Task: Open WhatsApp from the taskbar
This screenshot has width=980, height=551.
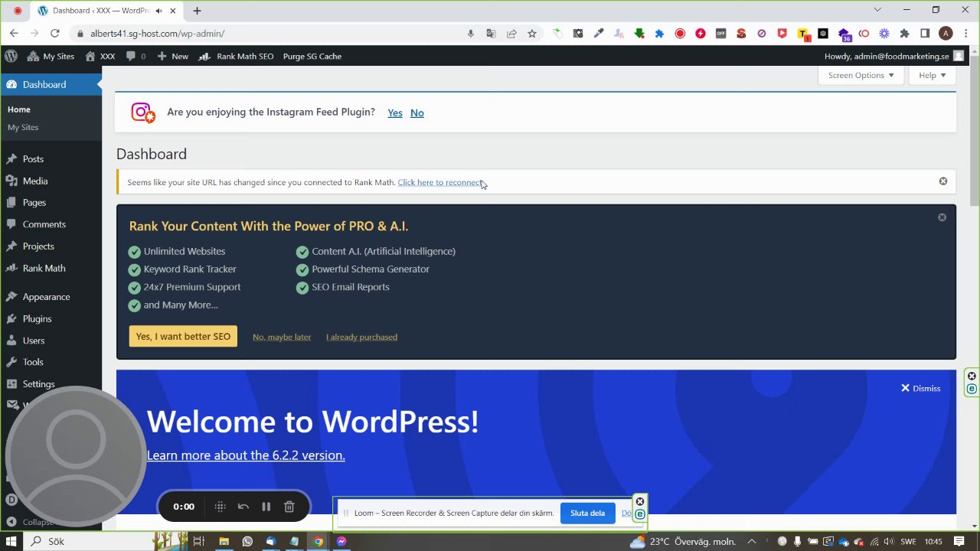Action: pyautogui.click(x=247, y=541)
